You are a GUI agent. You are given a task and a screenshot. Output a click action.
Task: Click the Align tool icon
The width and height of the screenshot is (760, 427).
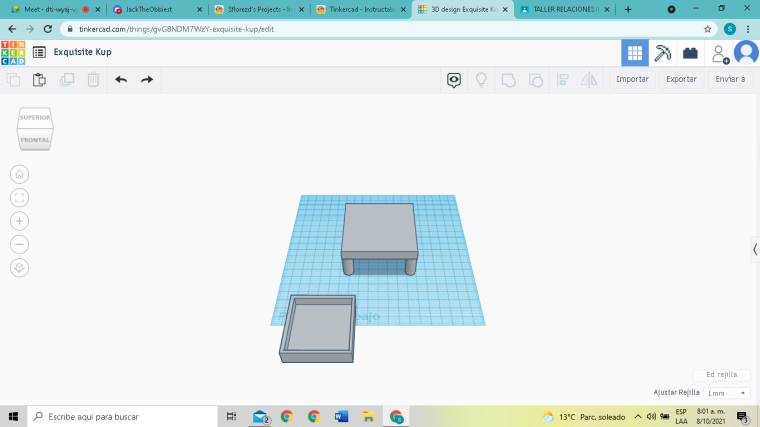pyautogui.click(x=562, y=80)
